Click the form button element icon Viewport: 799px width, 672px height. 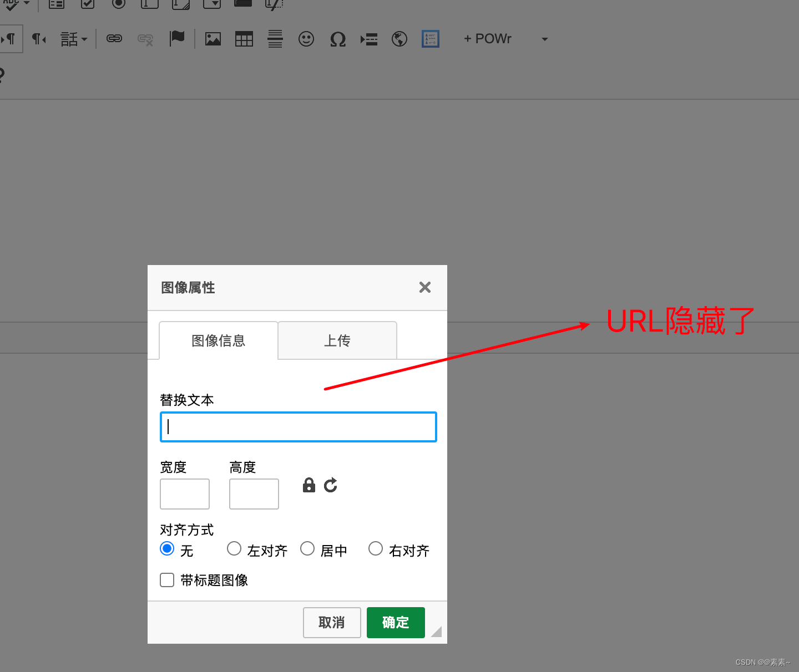click(x=243, y=3)
